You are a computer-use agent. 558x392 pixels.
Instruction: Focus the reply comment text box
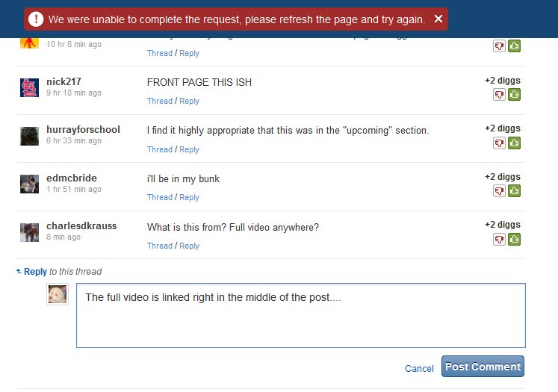[300, 314]
